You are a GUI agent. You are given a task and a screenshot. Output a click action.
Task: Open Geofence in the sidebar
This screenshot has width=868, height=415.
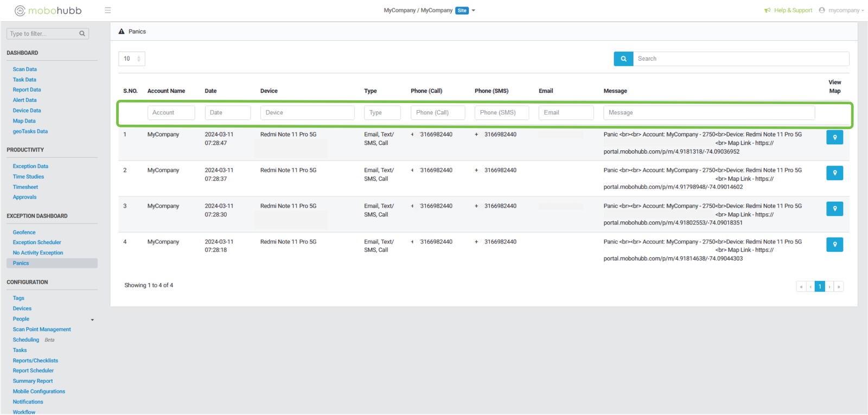pyautogui.click(x=24, y=232)
